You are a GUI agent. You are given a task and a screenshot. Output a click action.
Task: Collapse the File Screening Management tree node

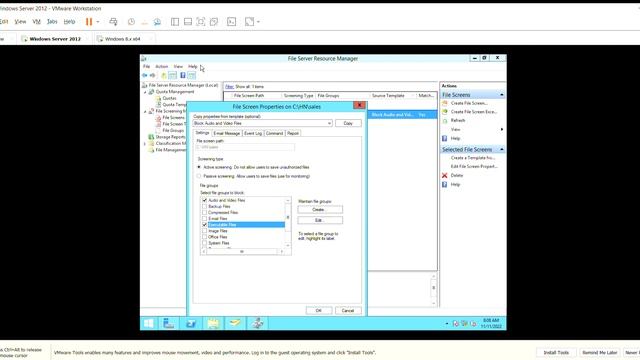coord(145,111)
